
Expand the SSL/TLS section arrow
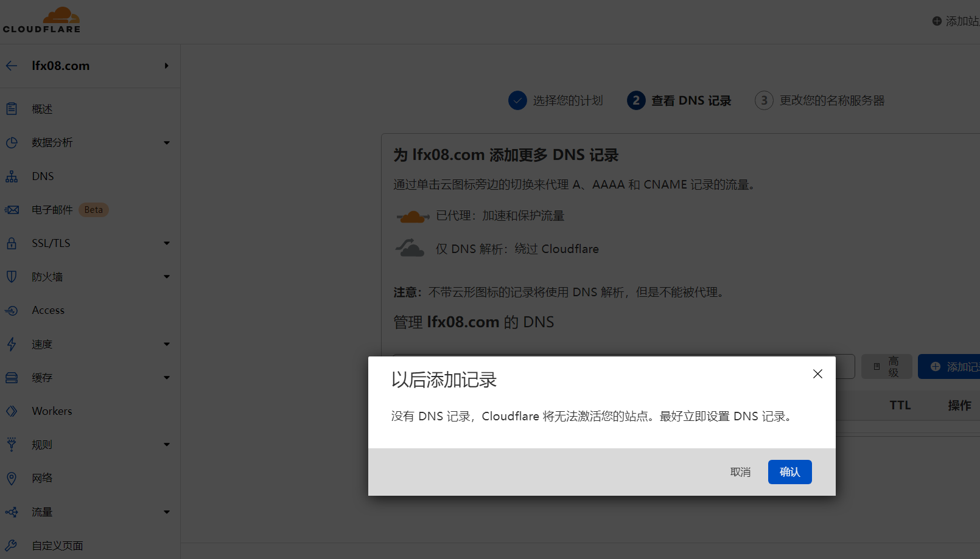(x=167, y=243)
